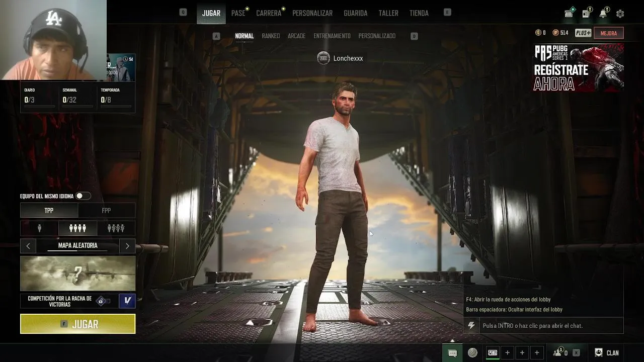Select PERSONALIZADO match mode
The image size is (644, 362).
tap(377, 36)
